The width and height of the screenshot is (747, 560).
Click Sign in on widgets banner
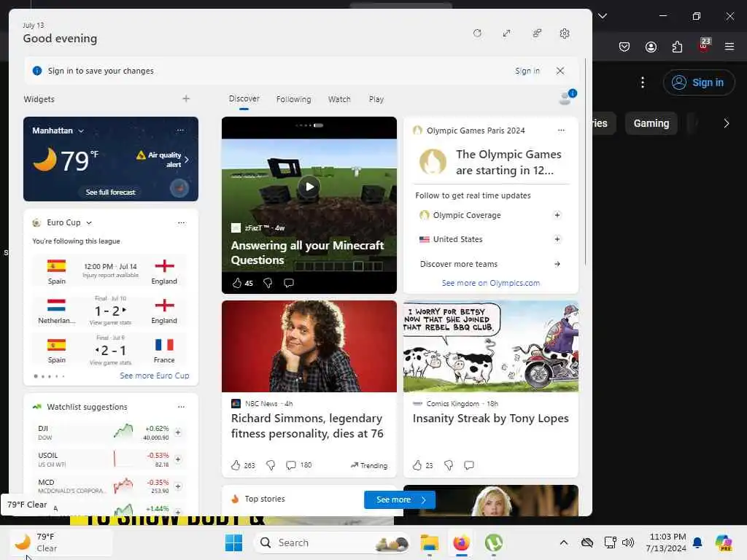pos(527,71)
